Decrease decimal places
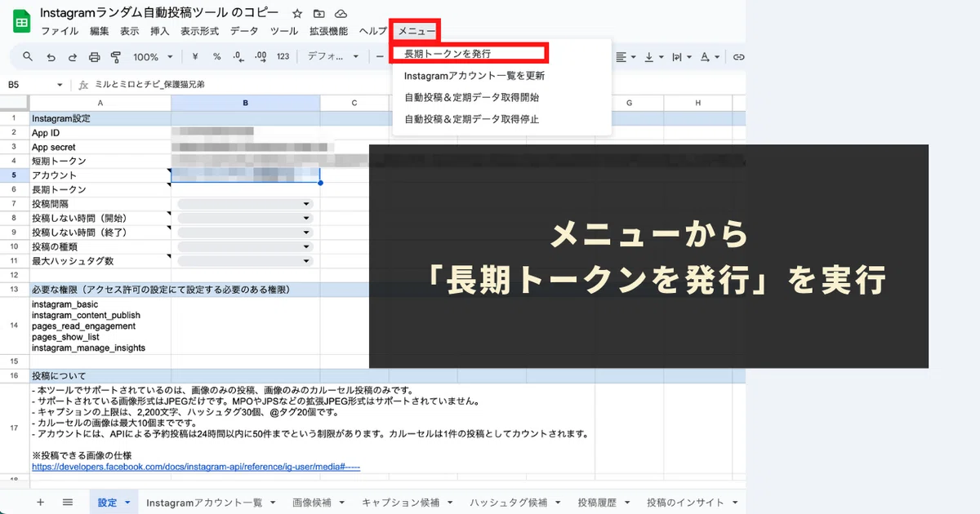 (238, 57)
